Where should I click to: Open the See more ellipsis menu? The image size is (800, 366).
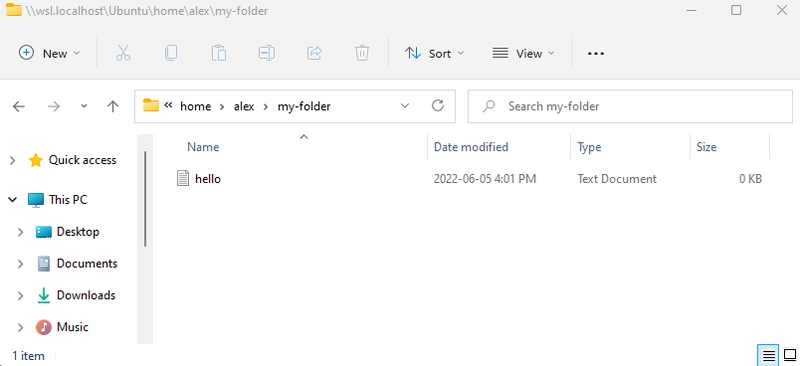(595, 53)
